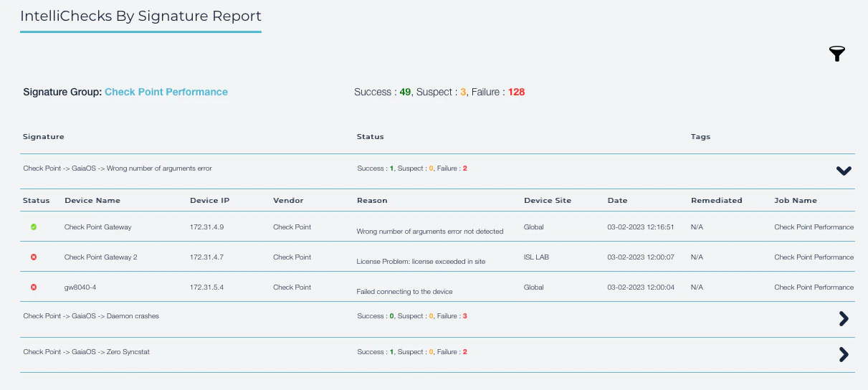Expand the Zero Syncstat signature row
The width and height of the screenshot is (868, 390).
844,354
